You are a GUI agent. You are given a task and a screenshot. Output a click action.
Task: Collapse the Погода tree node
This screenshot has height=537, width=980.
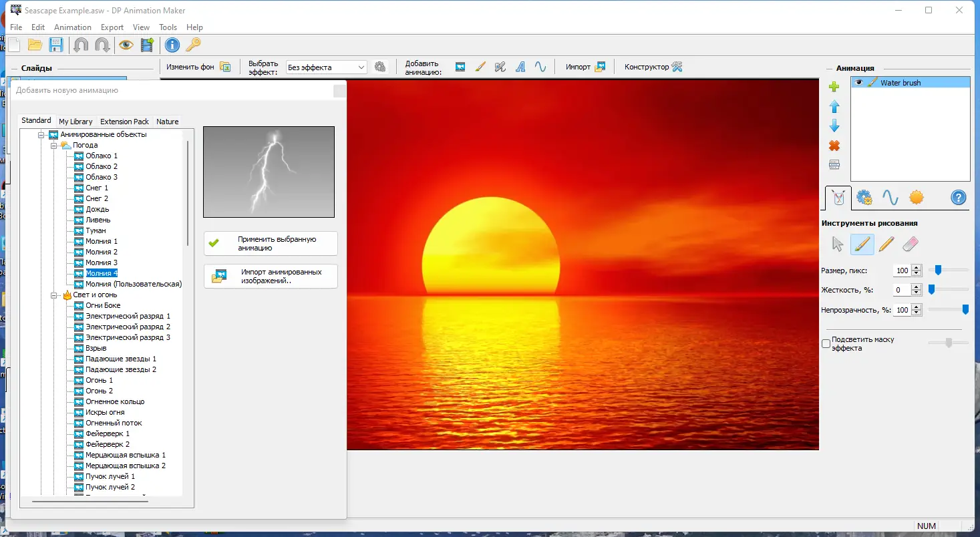point(54,145)
